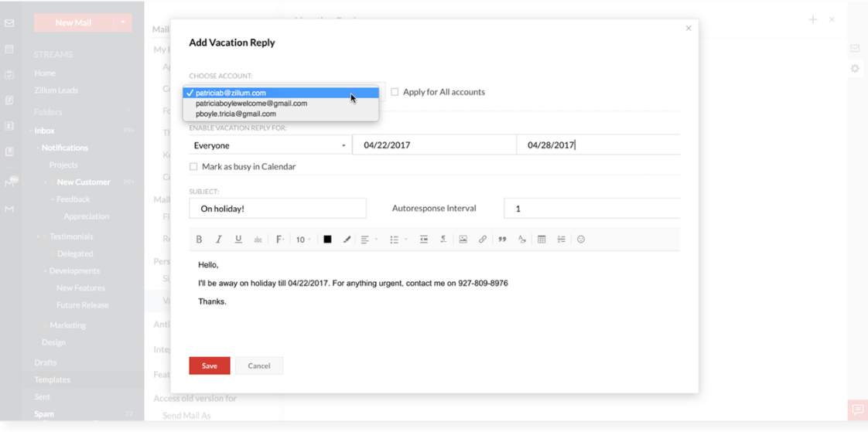Collapse the Testimonials folder
This screenshot has width=868, height=432.
click(38, 236)
